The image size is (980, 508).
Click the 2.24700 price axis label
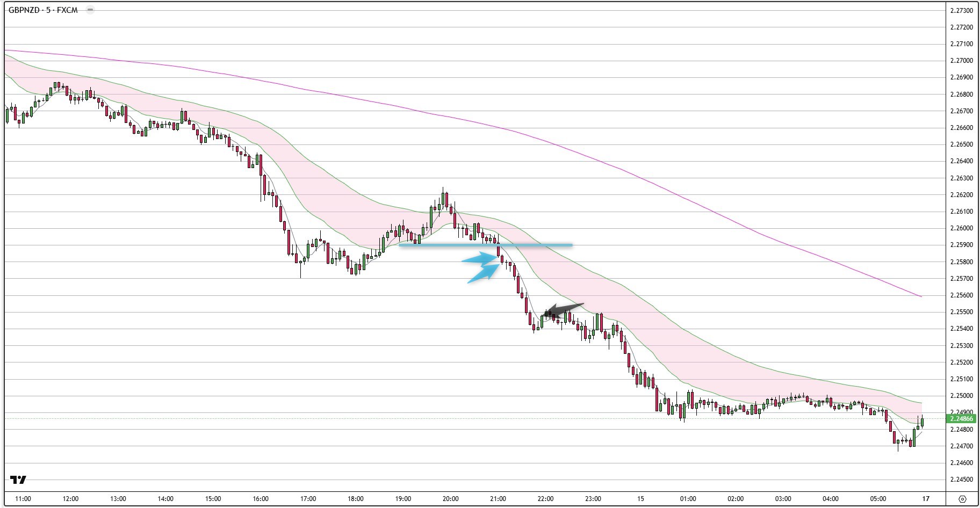click(961, 446)
